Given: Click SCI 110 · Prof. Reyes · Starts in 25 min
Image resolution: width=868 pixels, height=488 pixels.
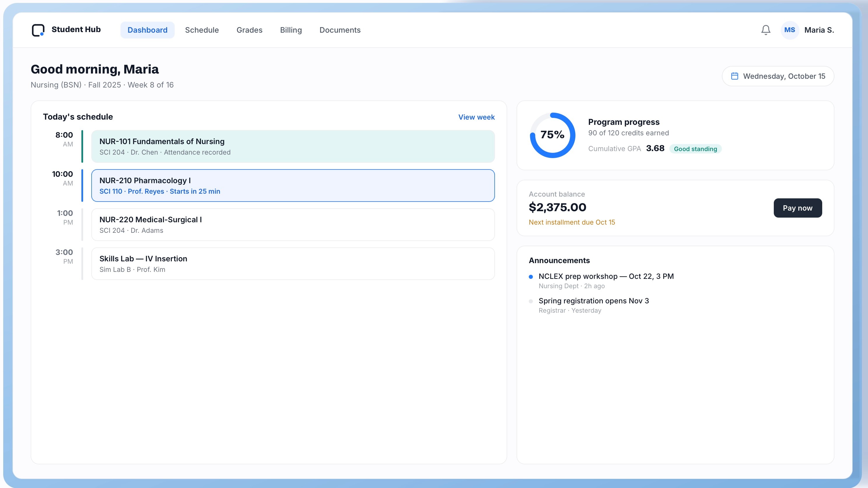Looking at the screenshot, I should click(160, 191).
